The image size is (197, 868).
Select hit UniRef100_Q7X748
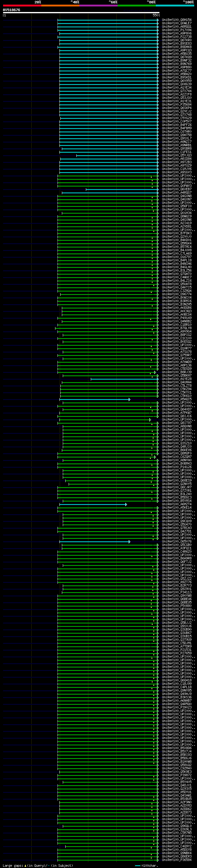[x=177, y=115]
